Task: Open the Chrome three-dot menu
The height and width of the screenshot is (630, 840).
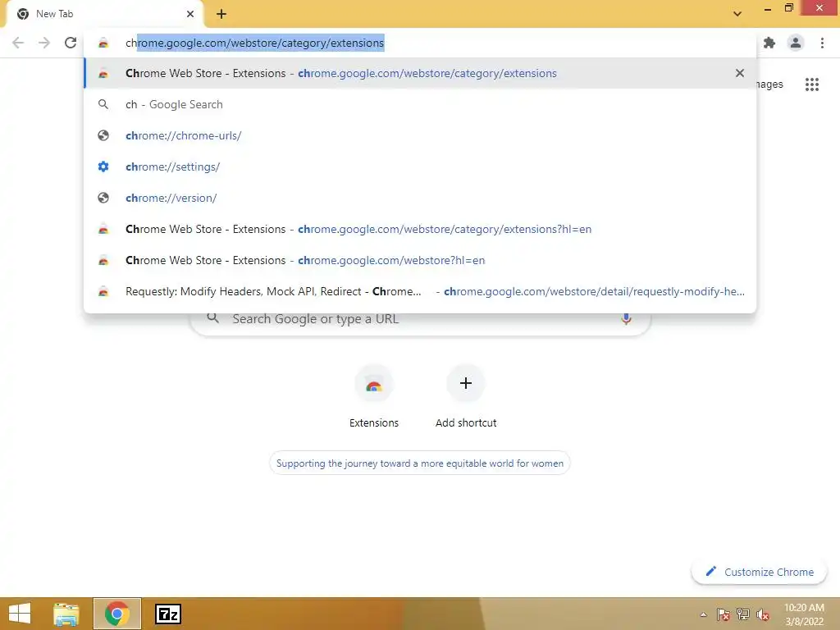Action: pyautogui.click(x=822, y=43)
